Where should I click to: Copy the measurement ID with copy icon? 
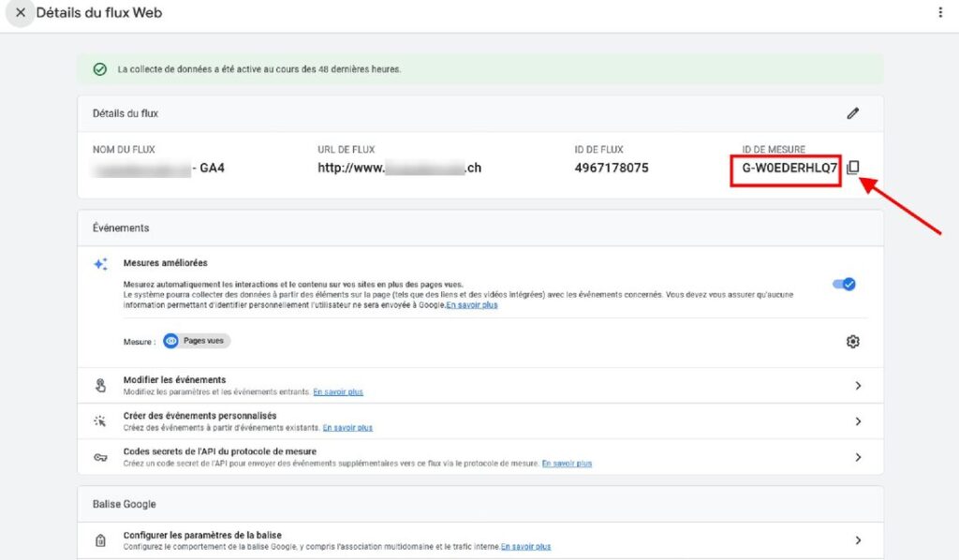(x=852, y=168)
